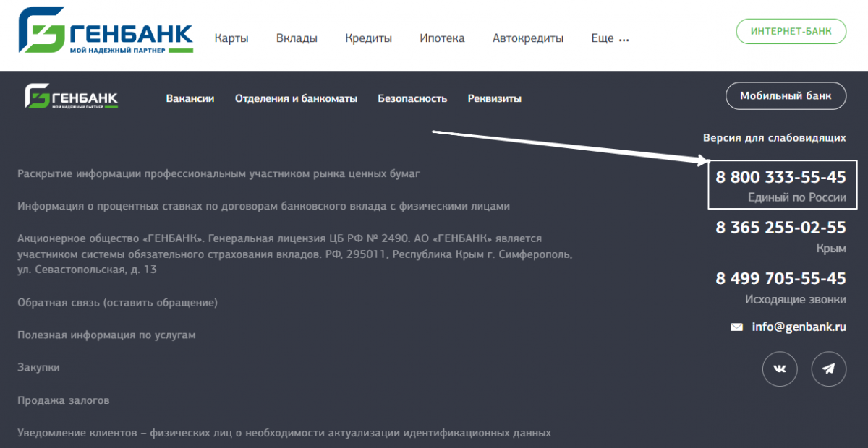This screenshot has width=868, height=448.
Task: Open the "Карты" menu item
Action: [231, 38]
